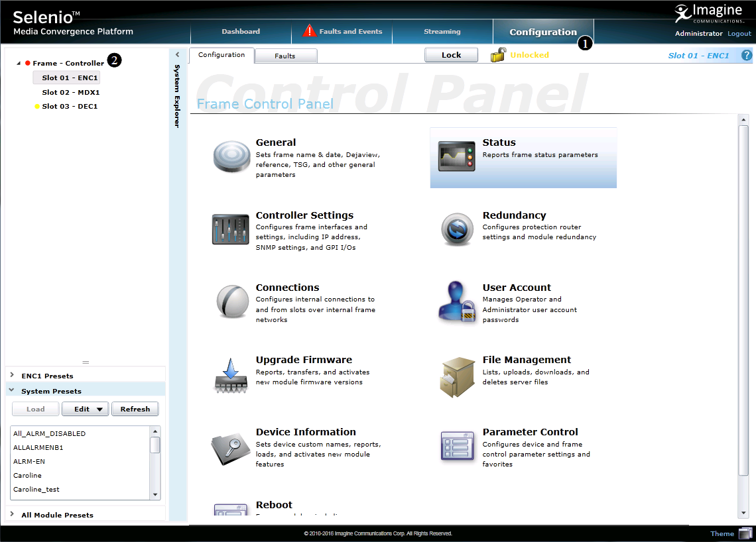Click the Status heading

point(499,142)
